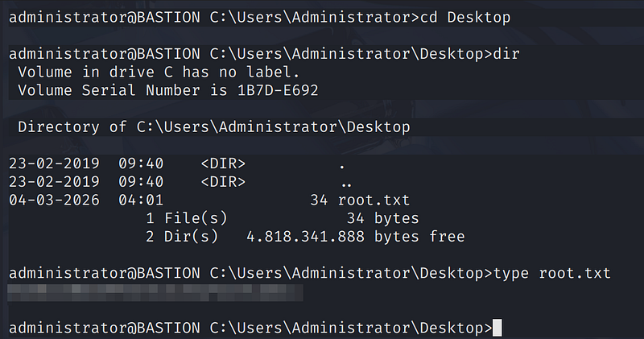644x339 pixels.
Task: Click the double dot parent directory entry
Action: tap(347, 182)
